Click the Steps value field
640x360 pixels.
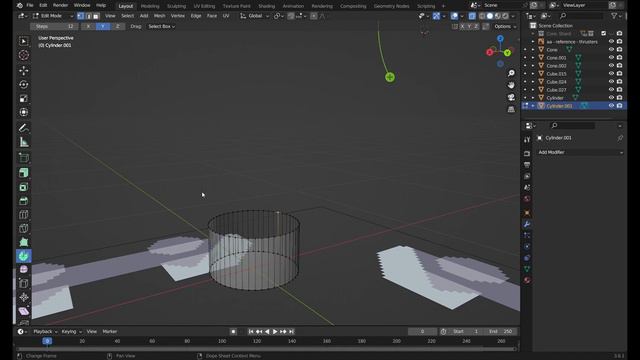click(54, 26)
